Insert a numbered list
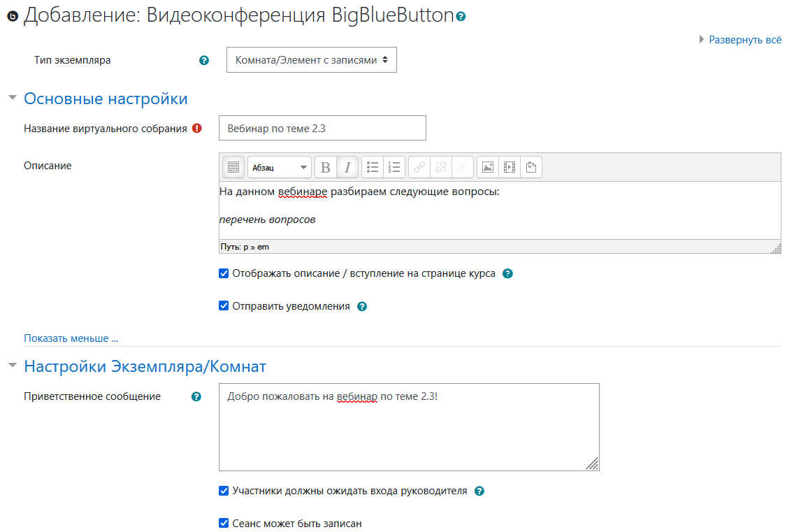The image size is (787, 532). coord(394,167)
